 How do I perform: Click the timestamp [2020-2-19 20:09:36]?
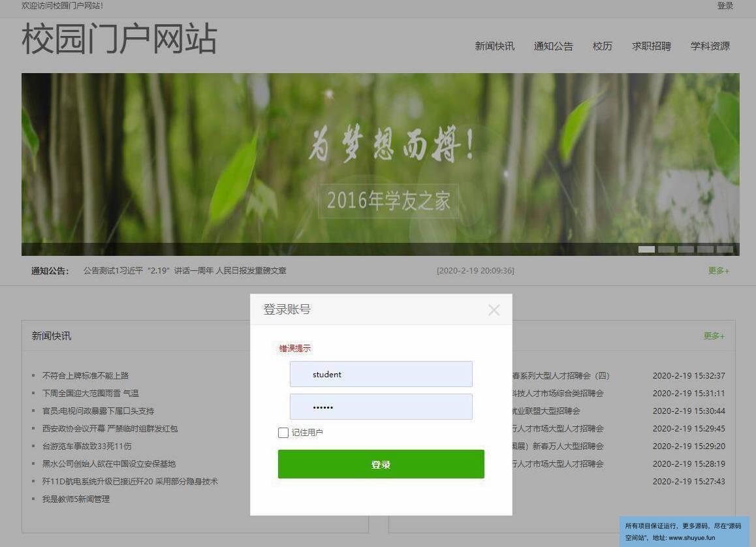[475, 271]
